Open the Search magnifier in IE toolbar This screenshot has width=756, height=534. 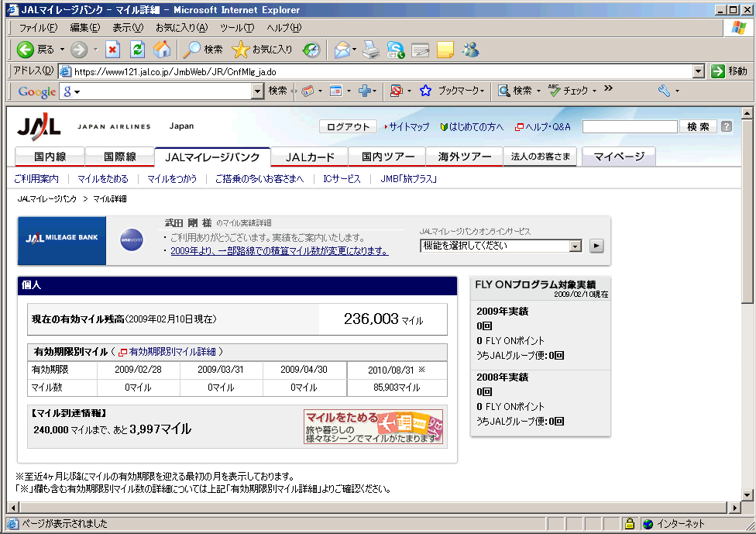tap(192, 49)
